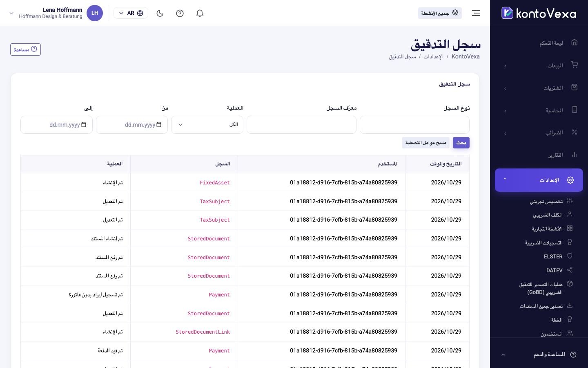Click الإعدادات breadcrumb link
588x368 pixels.
433,56
